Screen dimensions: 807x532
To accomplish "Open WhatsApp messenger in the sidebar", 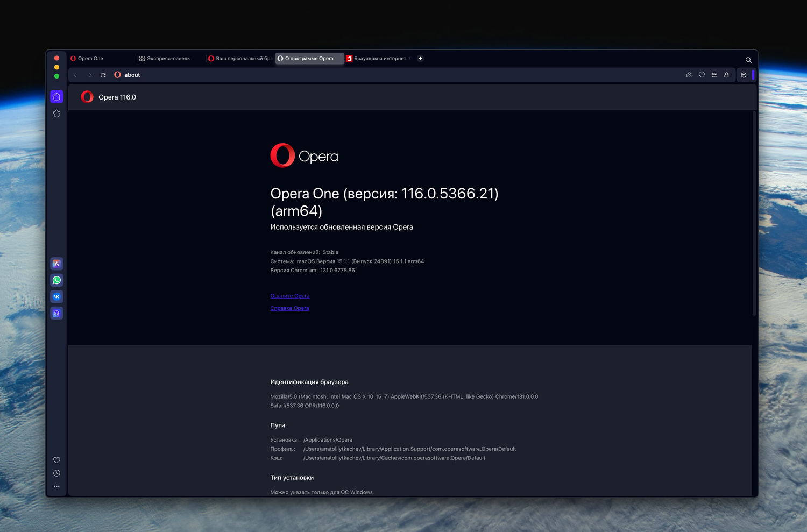I will pyautogui.click(x=56, y=280).
